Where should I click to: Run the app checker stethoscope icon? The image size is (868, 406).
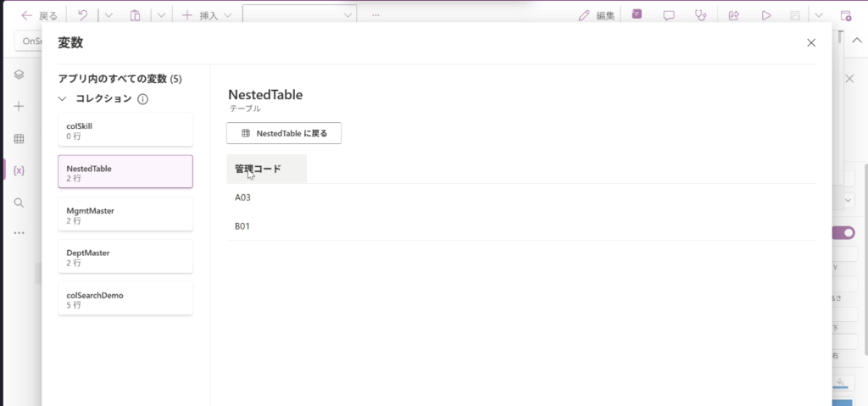coord(700,15)
